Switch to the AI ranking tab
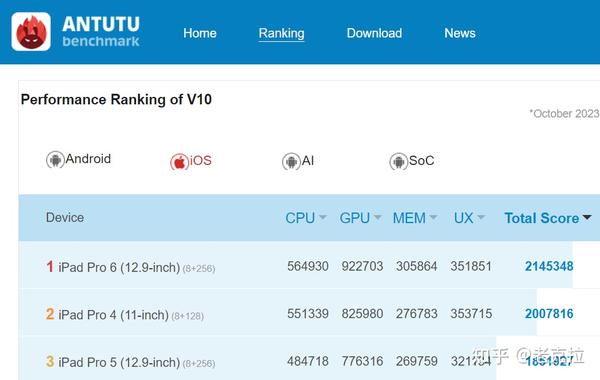This screenshot has height=380, width=600. point(298,161)
